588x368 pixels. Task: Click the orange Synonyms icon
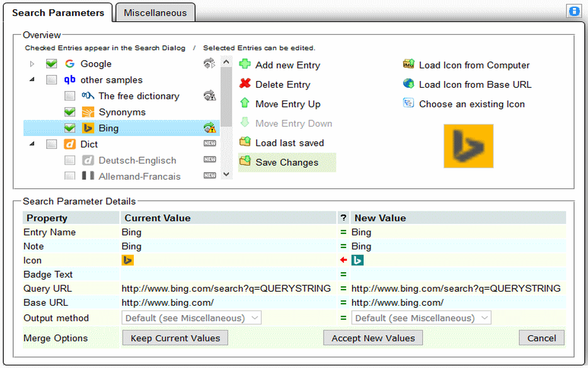click(x=88, y=112)
